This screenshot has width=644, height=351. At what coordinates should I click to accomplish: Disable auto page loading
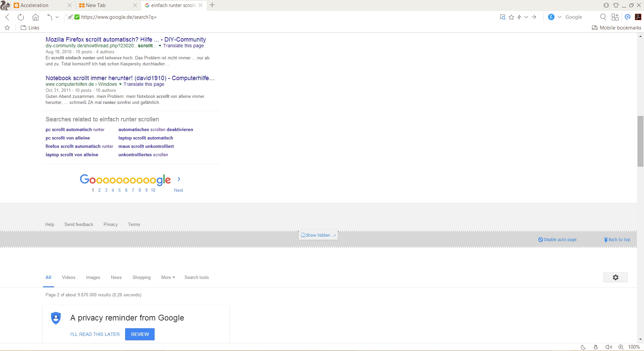(557, 240)
